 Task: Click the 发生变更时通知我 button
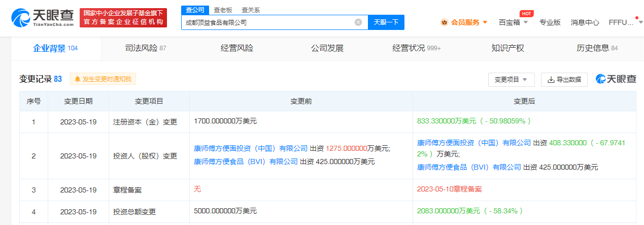pos(103,79)
